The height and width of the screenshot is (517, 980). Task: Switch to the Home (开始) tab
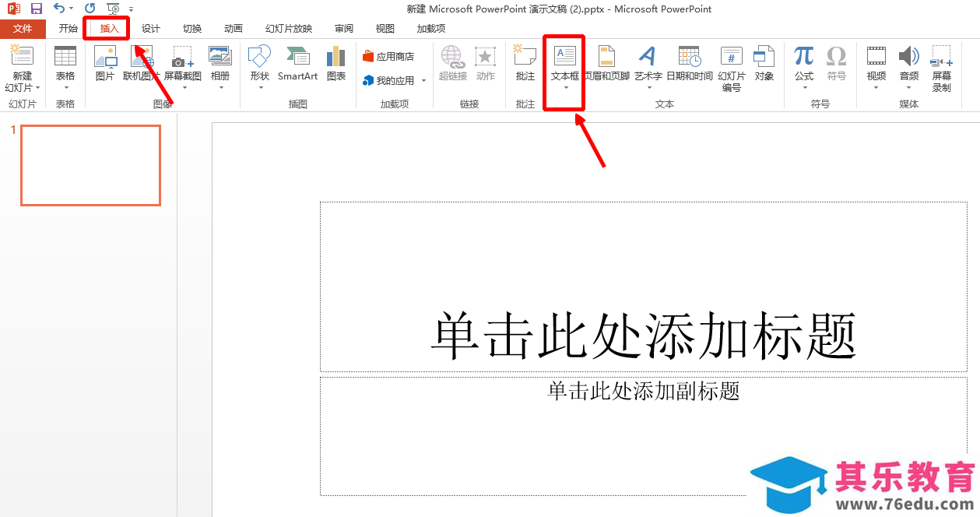[x=68, y=29]
